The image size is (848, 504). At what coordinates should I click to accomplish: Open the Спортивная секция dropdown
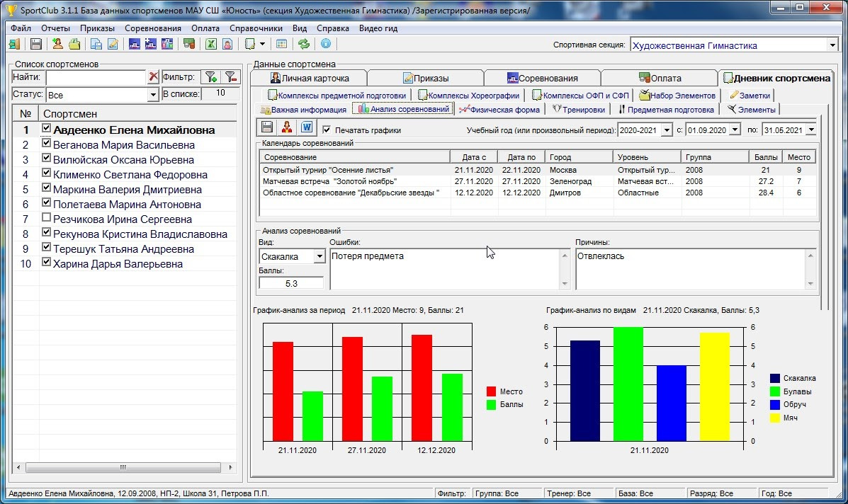click(832, 45)
